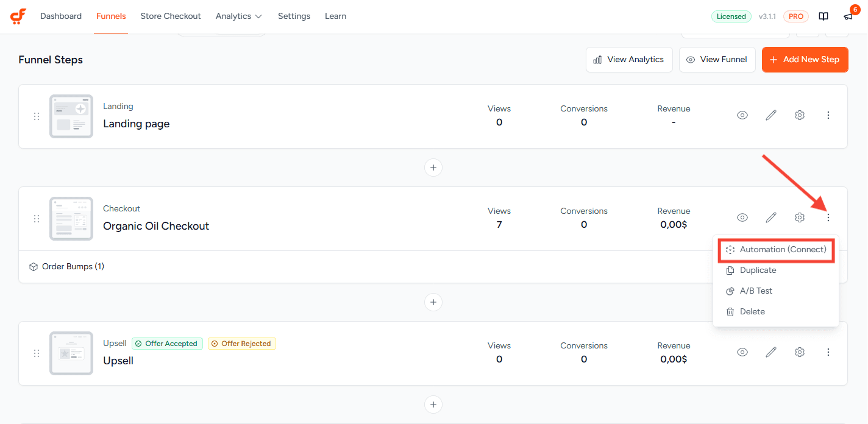868x424 pixels.
Task: Open Upsell step more options menu
Action: pos(828,352)
